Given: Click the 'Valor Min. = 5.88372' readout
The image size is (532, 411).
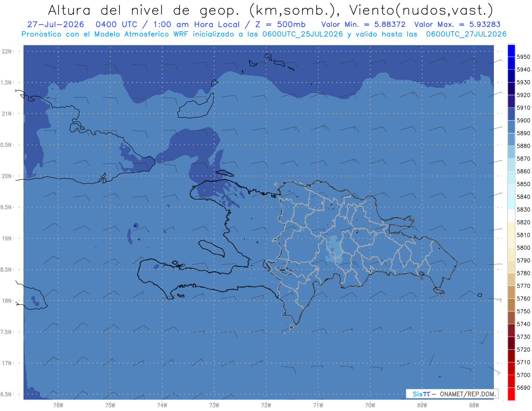Looking at the screenshot, I should [x=363, y=24].
